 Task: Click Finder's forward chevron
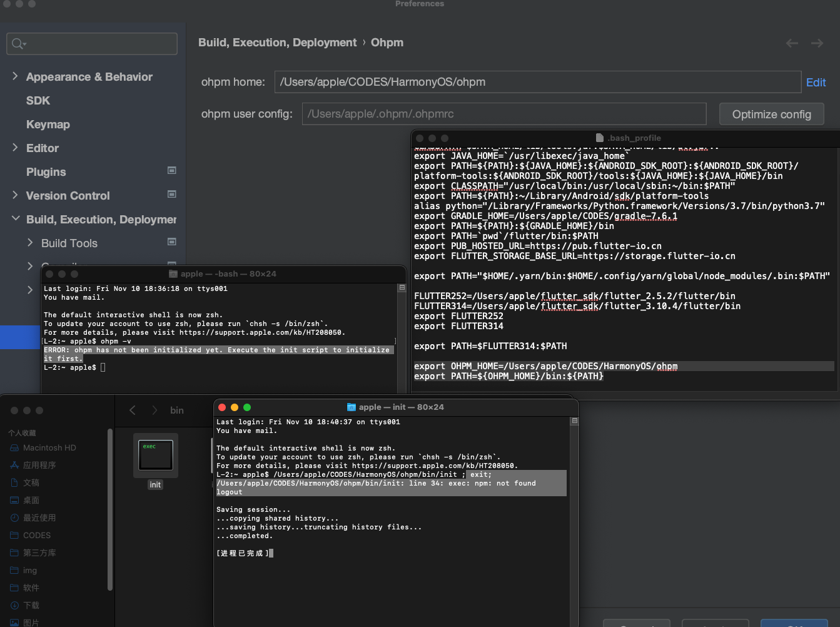pyautogui.click(x=154, y=410)
